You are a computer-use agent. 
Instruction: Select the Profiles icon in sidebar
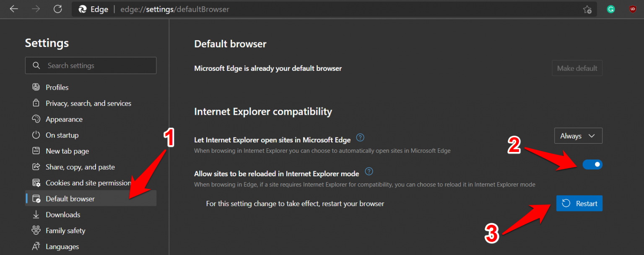pos(36,87)
